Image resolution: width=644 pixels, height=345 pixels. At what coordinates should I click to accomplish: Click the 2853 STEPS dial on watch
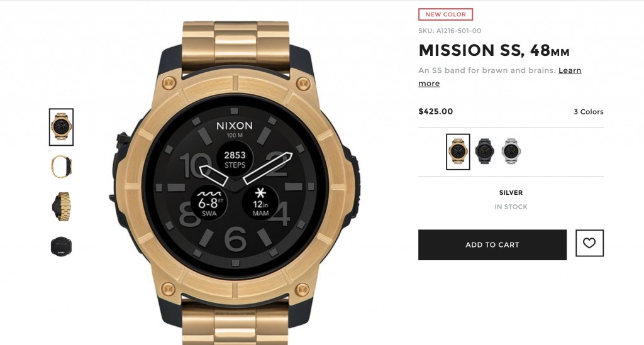pos(235,160)
